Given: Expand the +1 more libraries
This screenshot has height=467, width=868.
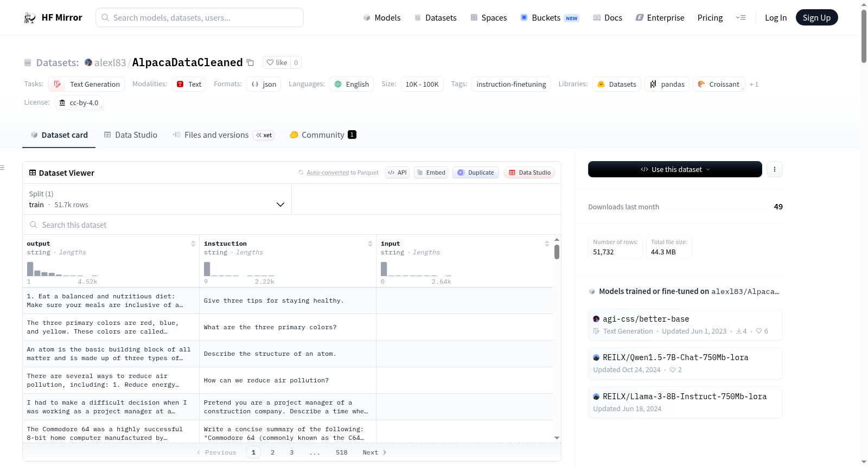Looking at the screenshot, I should point(754,84).
